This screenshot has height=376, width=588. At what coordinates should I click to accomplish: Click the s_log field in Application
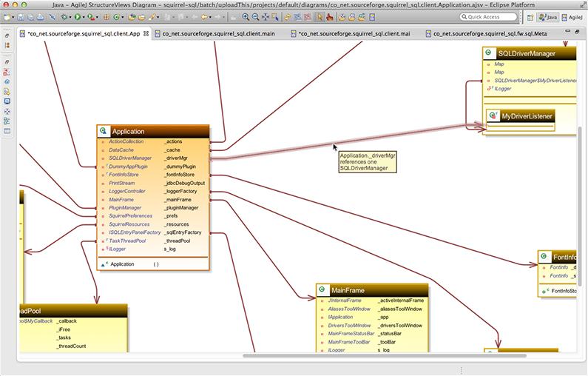[169, 249]
